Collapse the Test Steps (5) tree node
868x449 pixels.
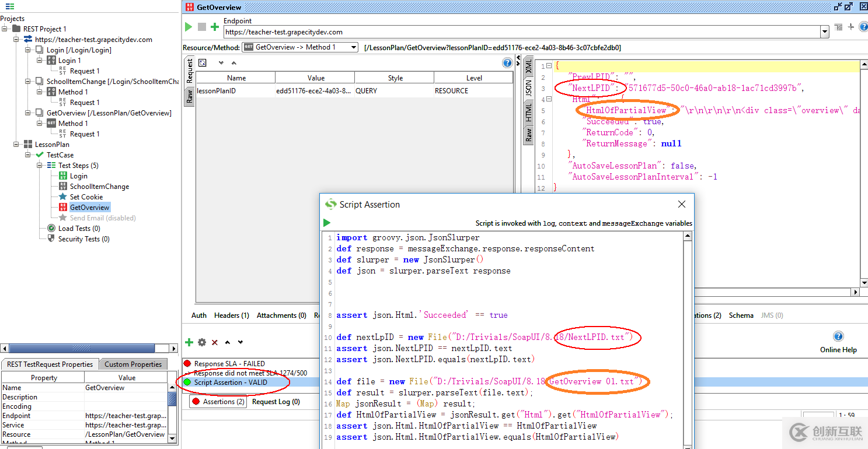pyautogui.click(x=40, y=166)
